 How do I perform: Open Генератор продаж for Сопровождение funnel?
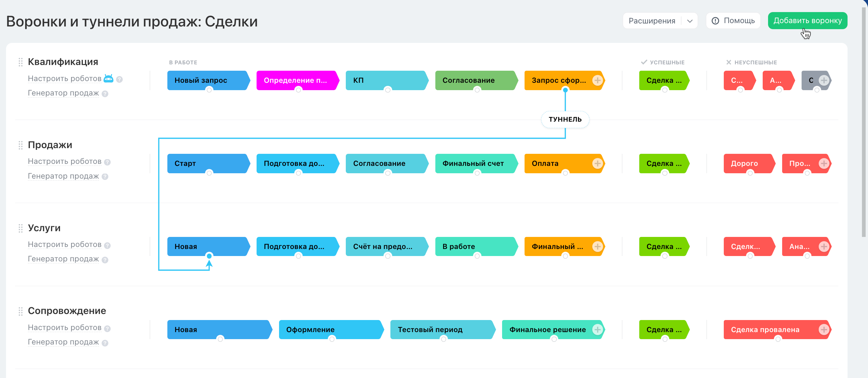coord(63,342)
